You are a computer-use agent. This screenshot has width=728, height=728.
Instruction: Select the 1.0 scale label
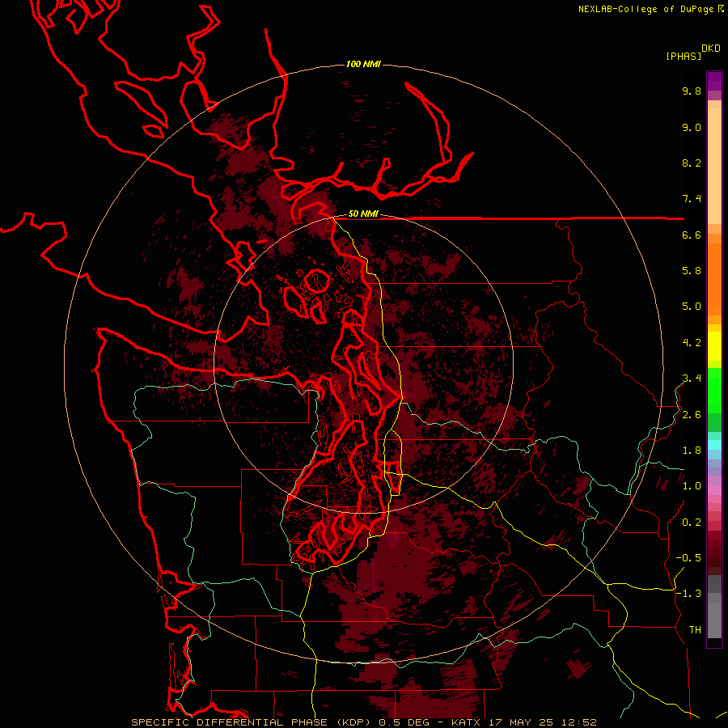(692, 486)
